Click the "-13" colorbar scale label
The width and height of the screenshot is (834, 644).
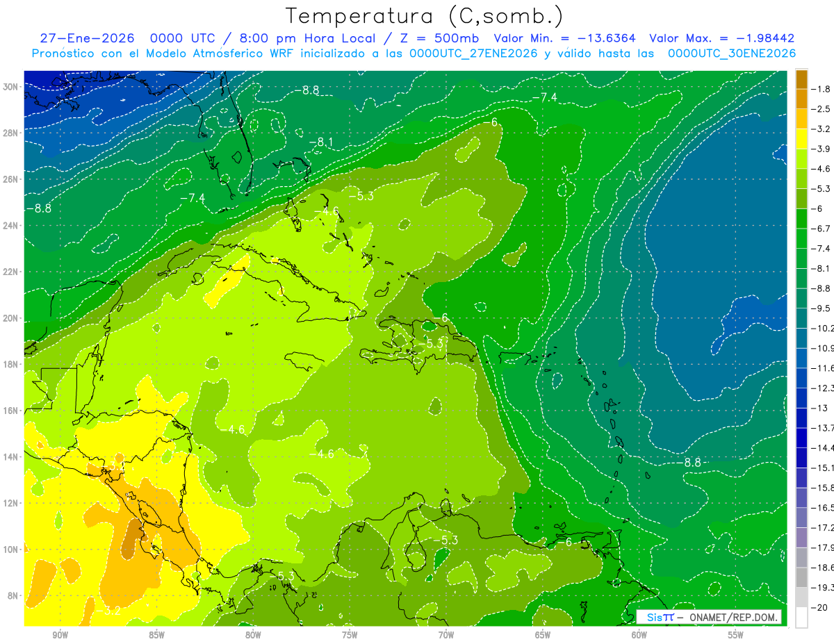point(819,408)
